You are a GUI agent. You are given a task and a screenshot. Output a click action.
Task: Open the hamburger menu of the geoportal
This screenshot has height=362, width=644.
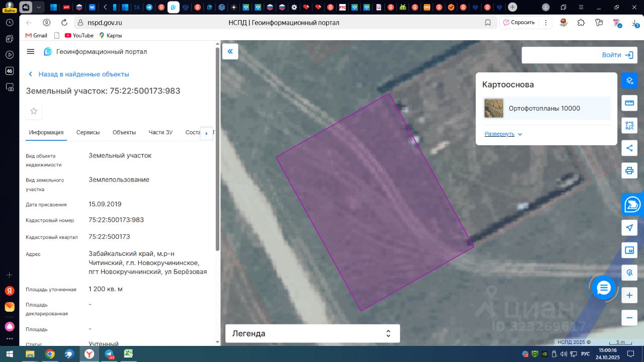point(31,52)
